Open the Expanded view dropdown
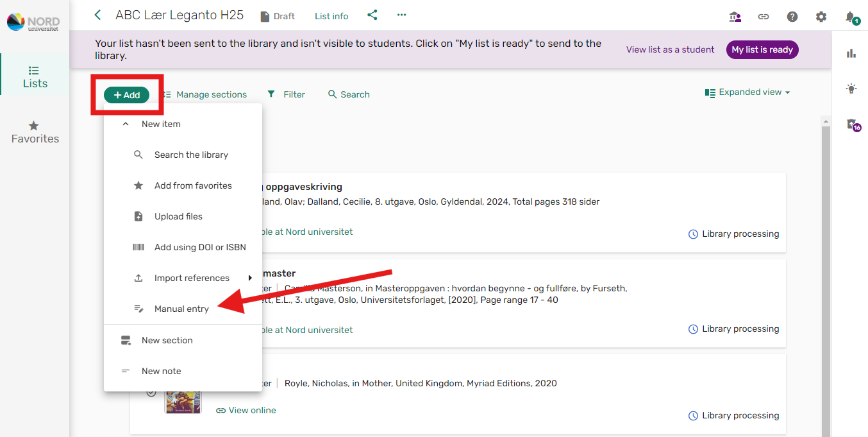 point(747,92)
